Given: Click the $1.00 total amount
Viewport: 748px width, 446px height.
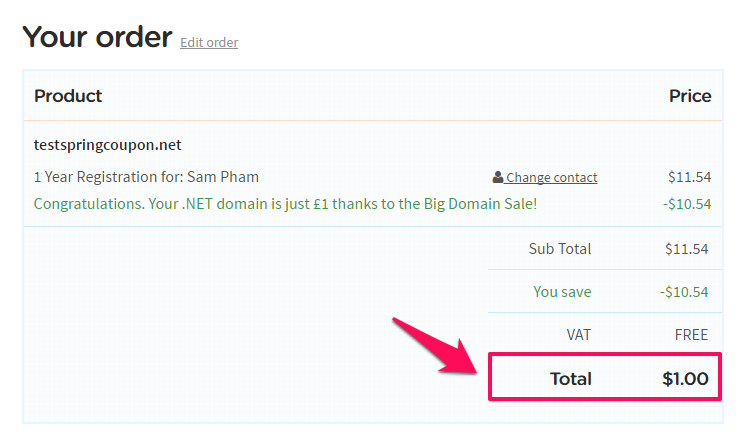Looking at the screenshot, I should pos(685,379).
